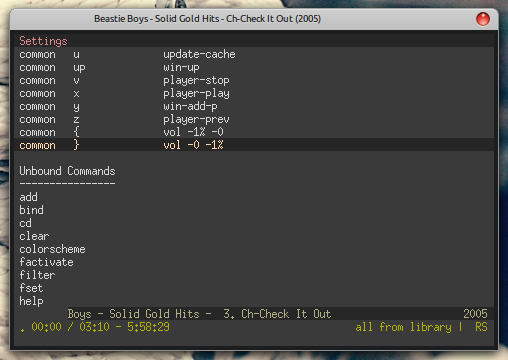The image size is (508, 360).
Task: Click the '{' key binding
Action: pos(76,132)
